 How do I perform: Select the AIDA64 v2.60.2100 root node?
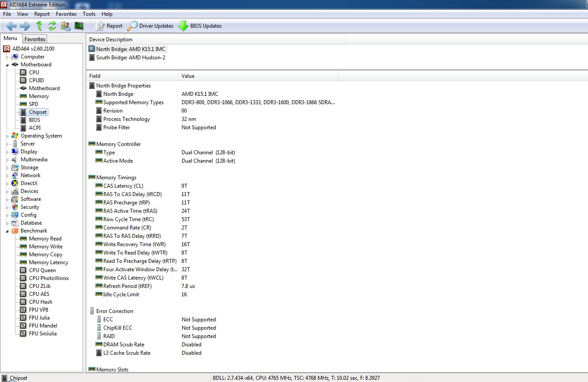click(x=29, y=49)
